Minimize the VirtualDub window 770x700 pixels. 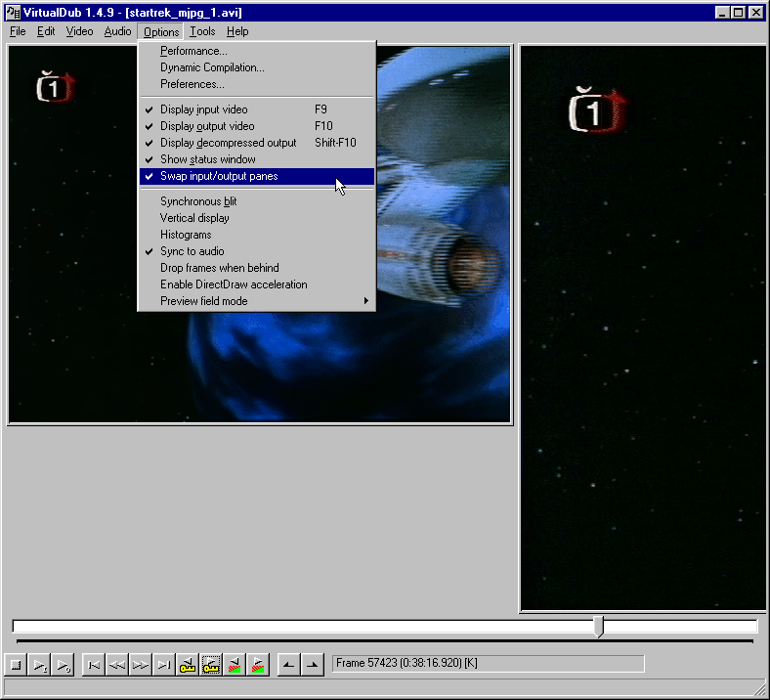click(722, 13)
